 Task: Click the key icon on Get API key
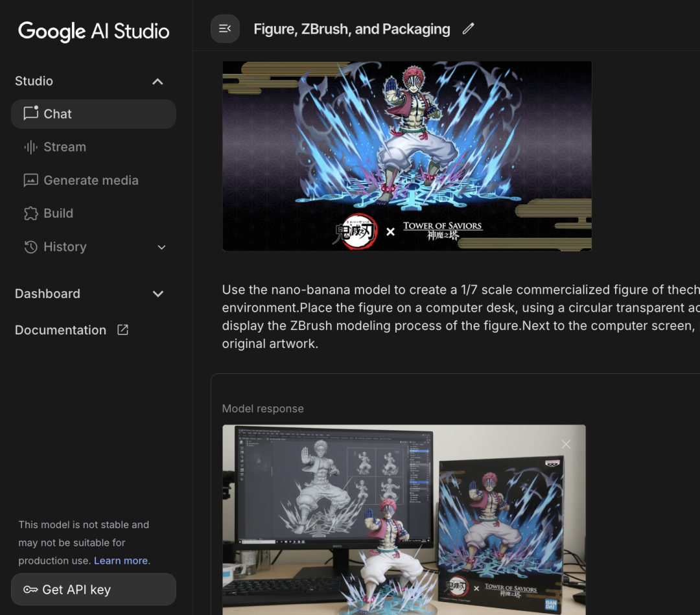30,590
